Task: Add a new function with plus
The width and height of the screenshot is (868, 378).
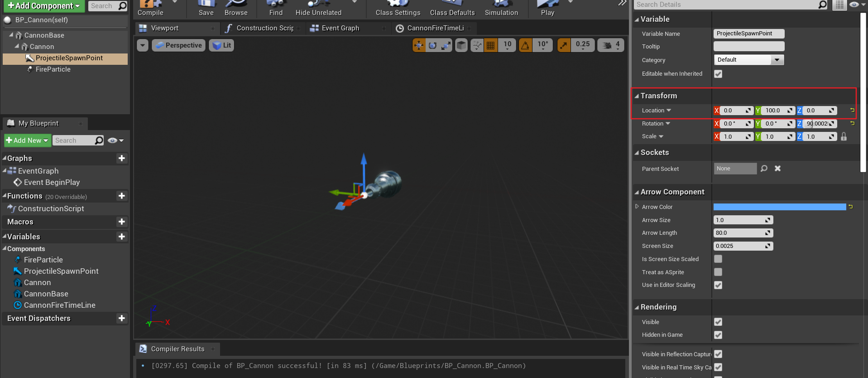Action: coord(121,196)
